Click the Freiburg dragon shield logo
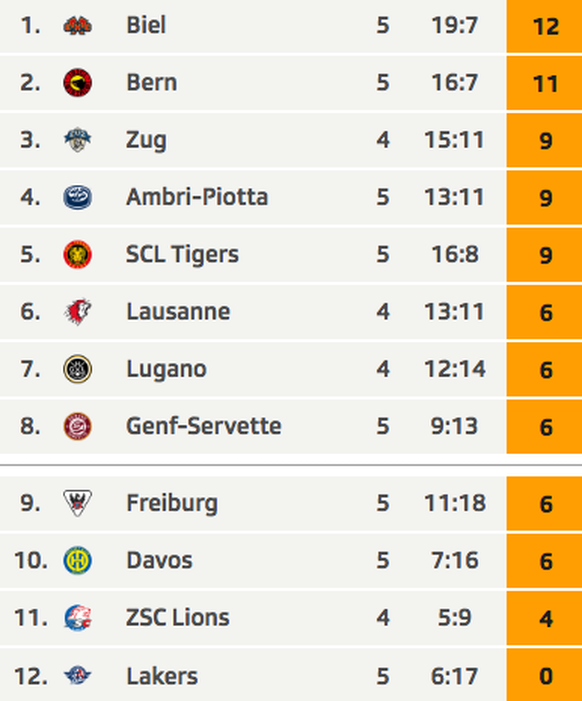This screenshot has width=582, height=701. pyautogui.click(x=77, y=503)
